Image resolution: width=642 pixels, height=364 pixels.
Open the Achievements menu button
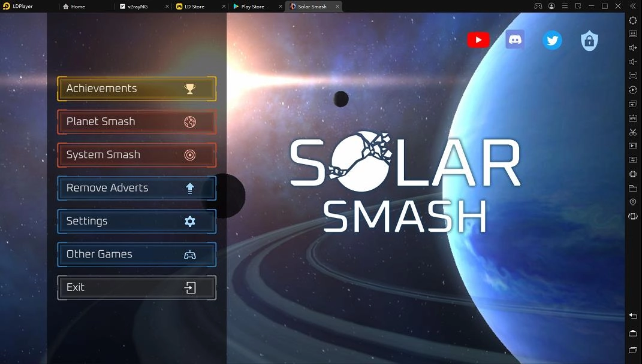click(x=137, y=89)
